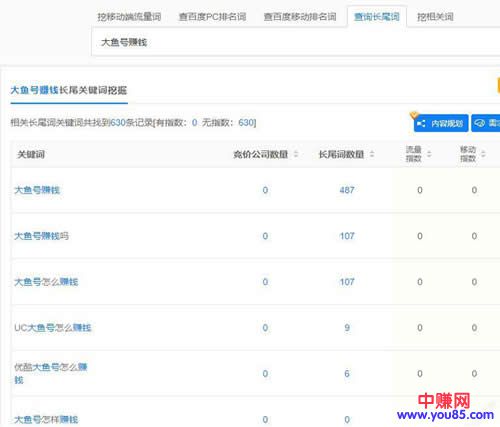Open the 优酷大鱼号怎么赚钱 keyword link
Viewport: 500px width, 427px height.
51,373
